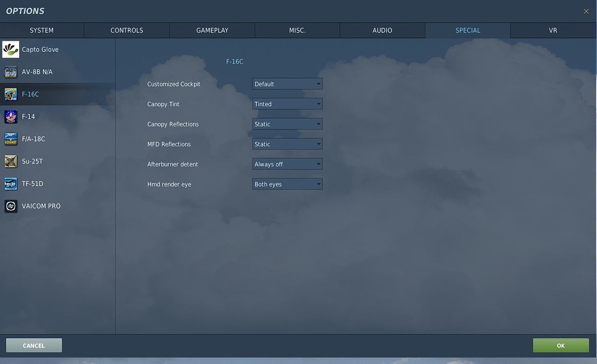Click the Afterburner detent label
597x364 pixels.
173,164
